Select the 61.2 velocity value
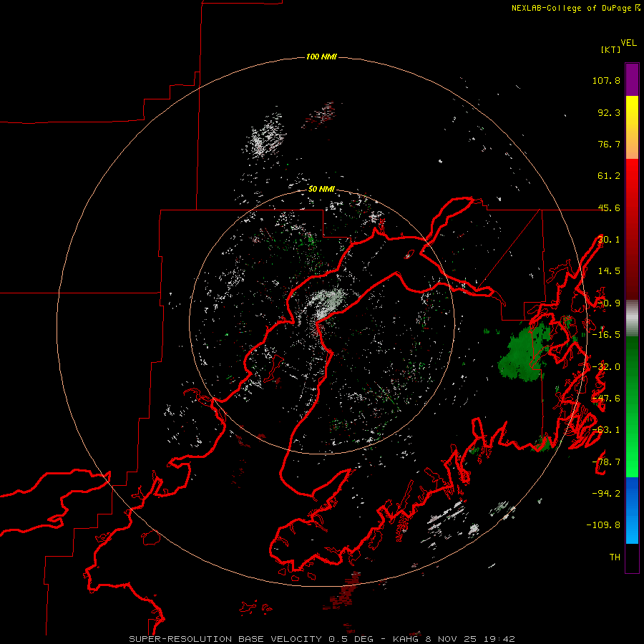This screenshot has height=644, width=644. click(x=609, y=176)
